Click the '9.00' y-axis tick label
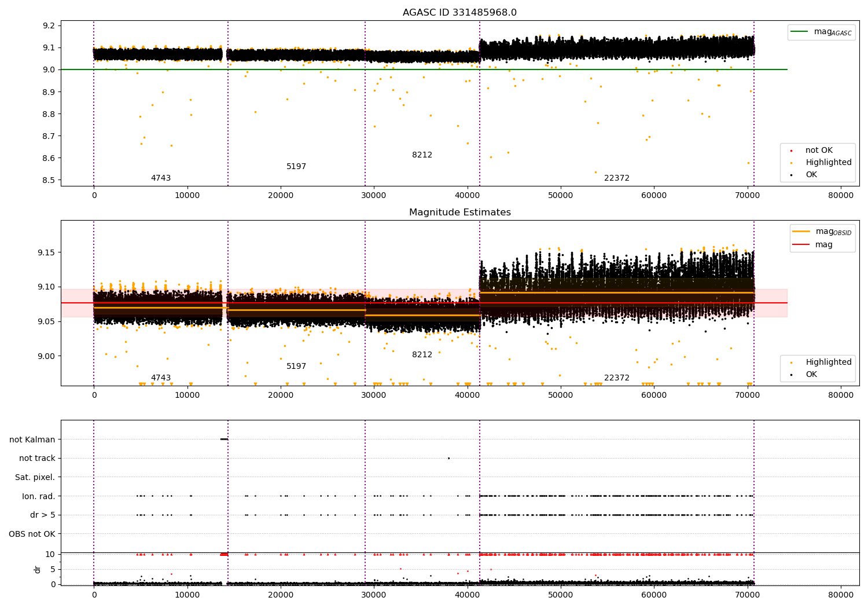 coord(46,356)
